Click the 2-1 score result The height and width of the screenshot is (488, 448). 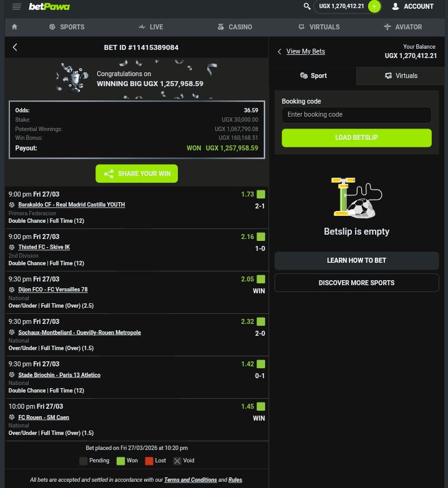pyautogui.click(x=260, y=206)
